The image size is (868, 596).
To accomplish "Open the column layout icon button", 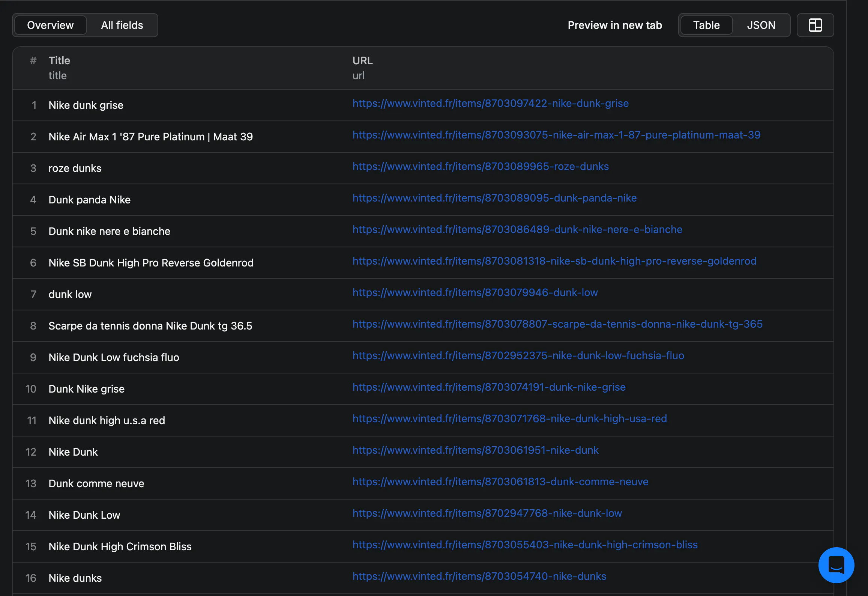I will (x=815, y=25).
